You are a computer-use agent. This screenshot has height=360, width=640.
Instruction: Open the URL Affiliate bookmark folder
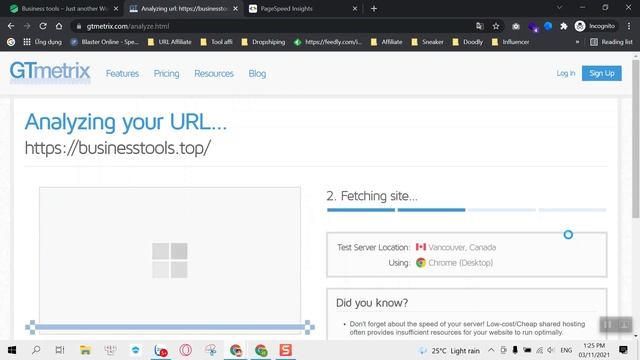click(170, 42)
